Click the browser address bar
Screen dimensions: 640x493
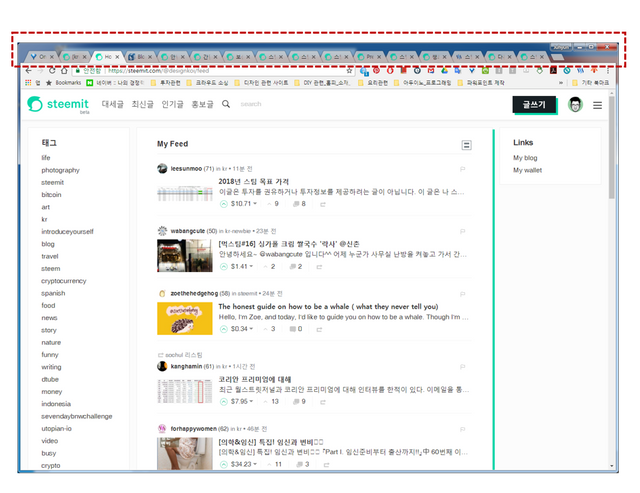click(x=212, y=71)
